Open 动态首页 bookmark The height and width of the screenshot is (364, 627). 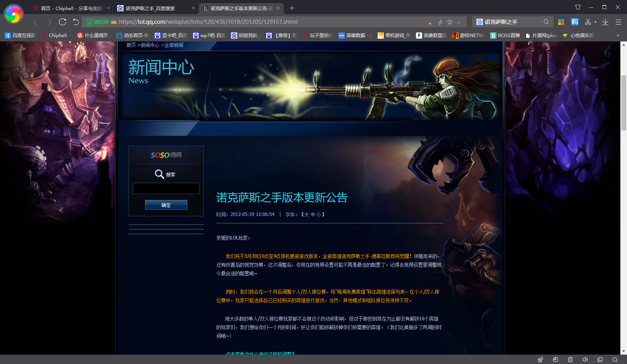tap(133, 35)
